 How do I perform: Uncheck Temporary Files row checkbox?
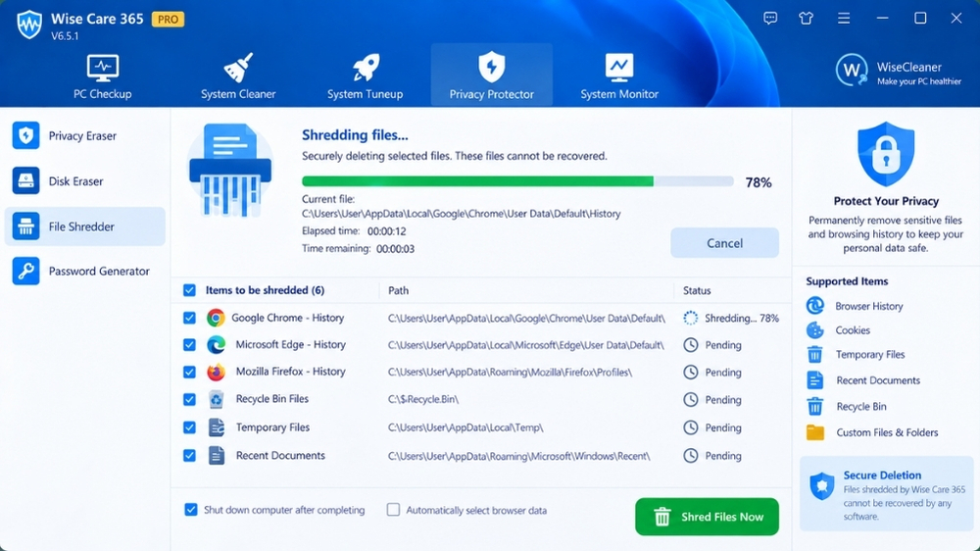point(189,427)
